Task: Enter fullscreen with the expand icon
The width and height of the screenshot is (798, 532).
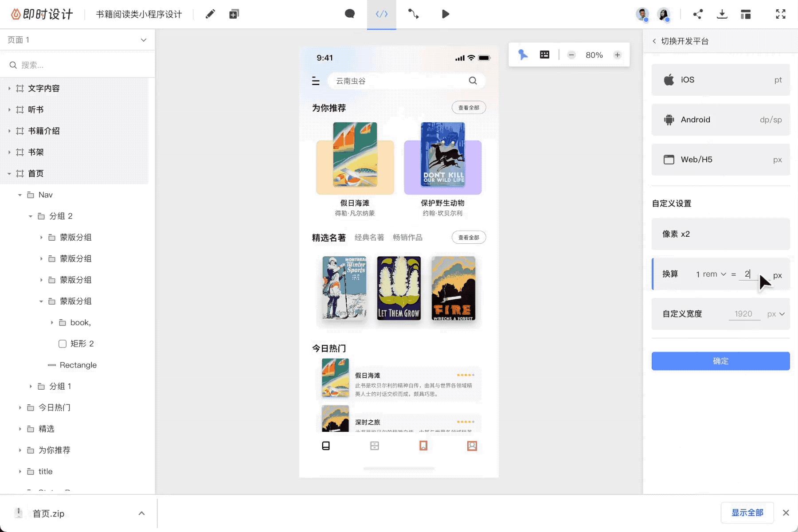Action: 781,14
